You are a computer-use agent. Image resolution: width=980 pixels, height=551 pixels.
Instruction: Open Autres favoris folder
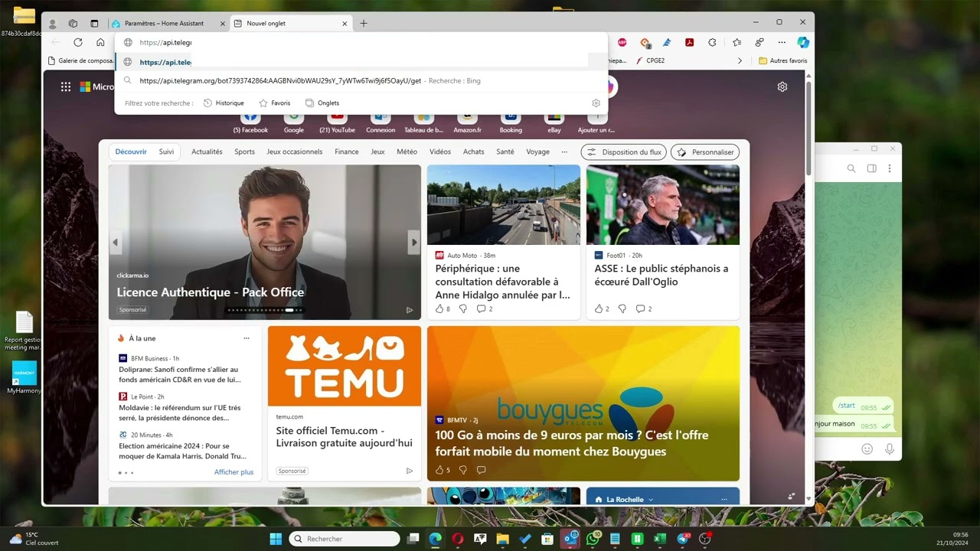782,60
